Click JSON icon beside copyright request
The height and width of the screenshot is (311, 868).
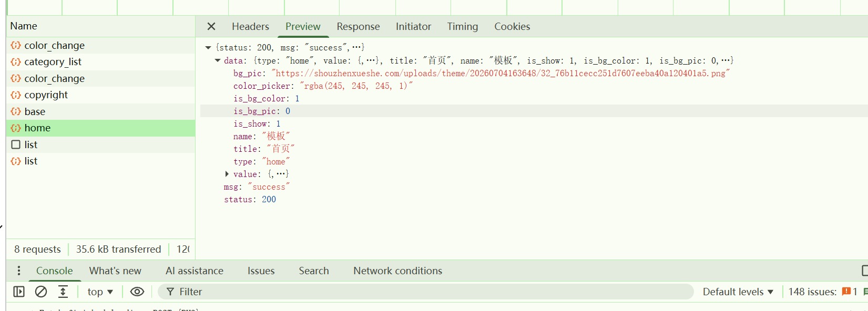tap(16, 95)
